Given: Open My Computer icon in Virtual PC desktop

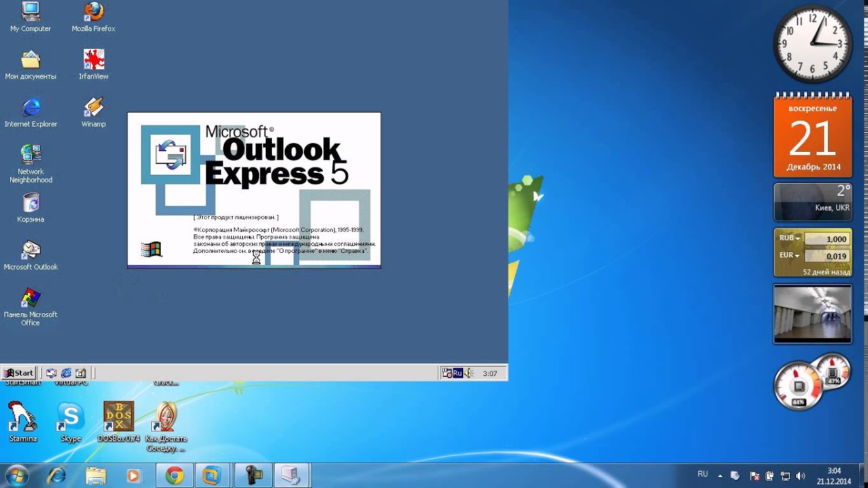Looking at the screenshot, I should coord(31,17).
